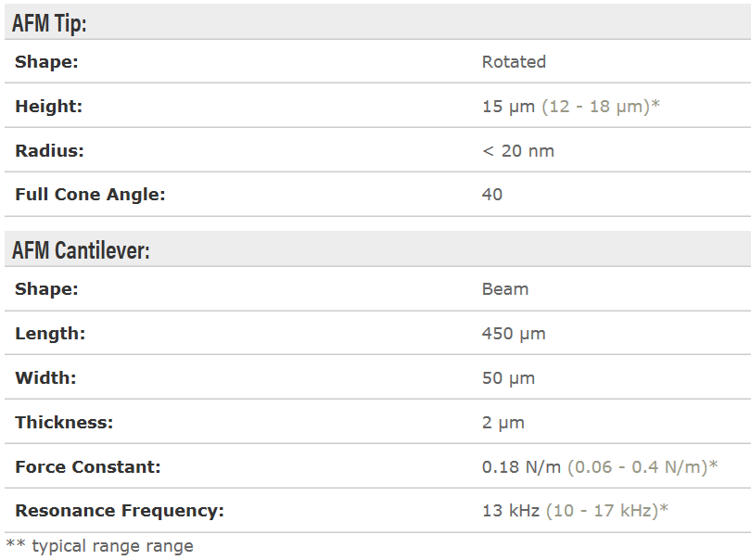Select the Rotated tip shape value
The width and height of the screenshot is (751, 560).
pos(514,62)
